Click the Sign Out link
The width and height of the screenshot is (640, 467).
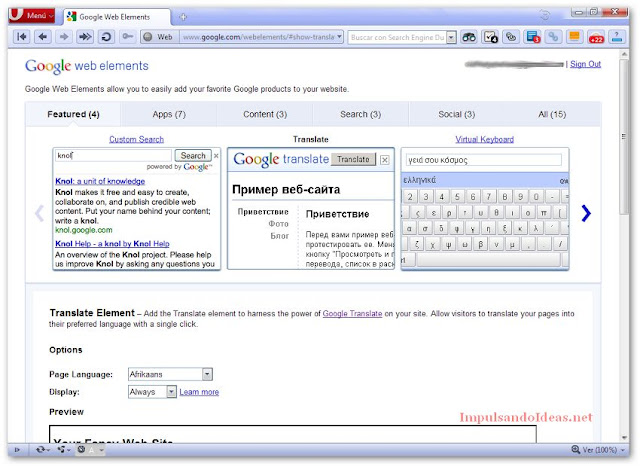tap(585, 64)
